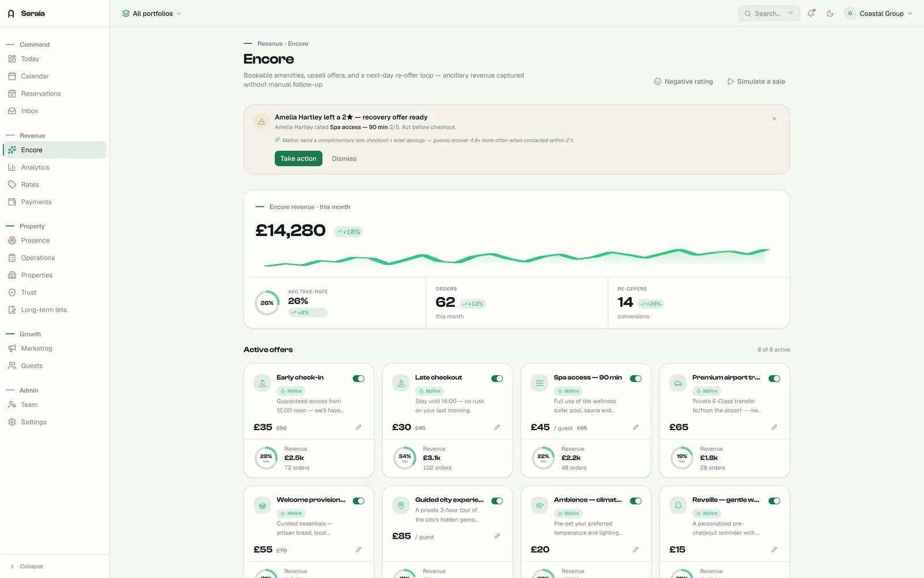Disable the Spa access 90 min offer
Viewport: 924px width, 578px height.
(x=636, y=379)
